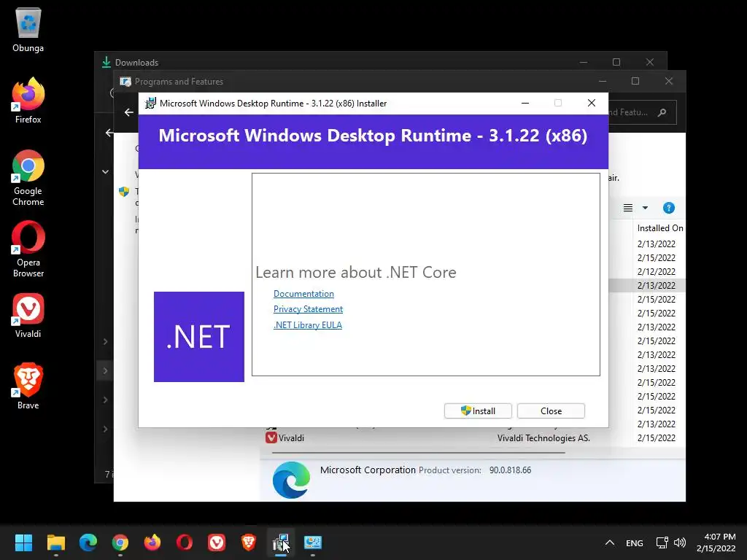
Task: Open Vivaldi from the taskbar
Action: 216,542
